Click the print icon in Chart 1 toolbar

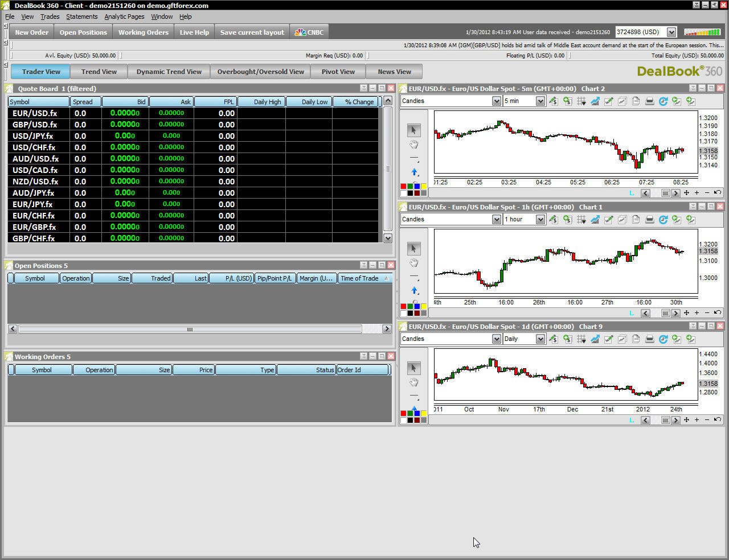649,220
